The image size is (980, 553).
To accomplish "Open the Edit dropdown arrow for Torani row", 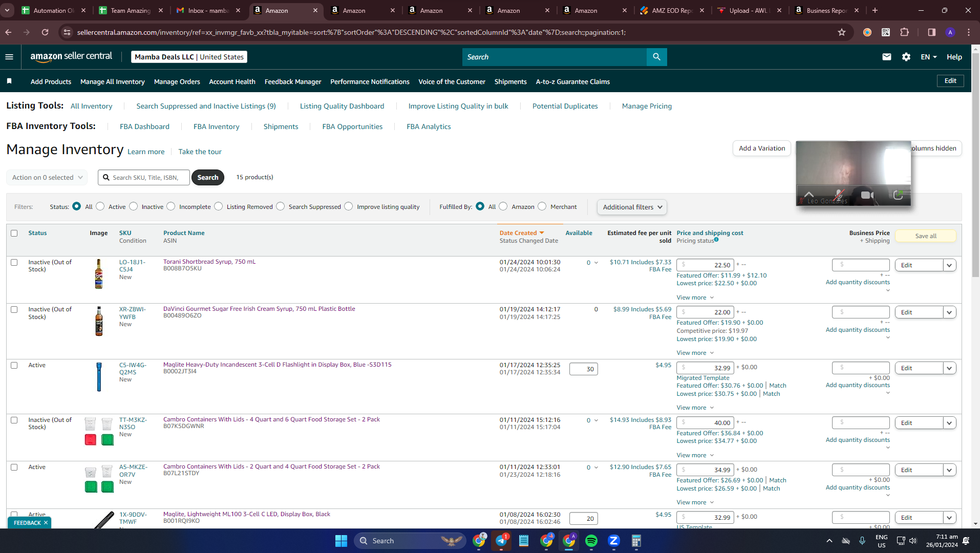I will (950, 265).
